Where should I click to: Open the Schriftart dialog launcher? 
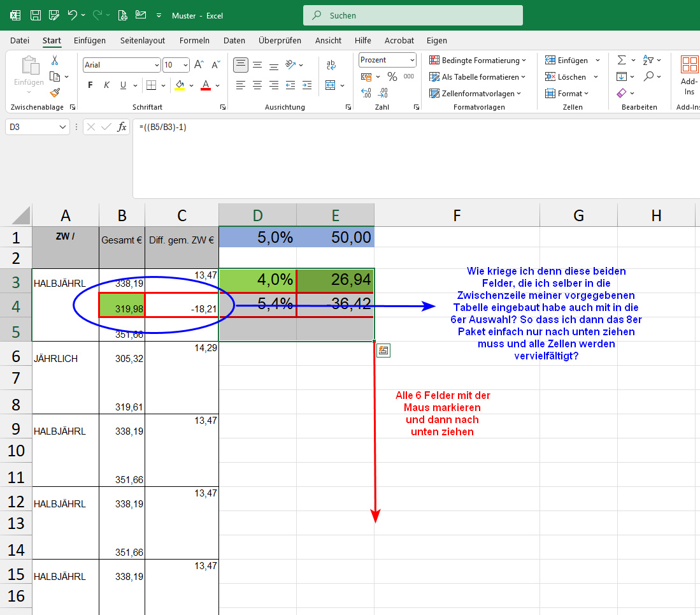(x=223, y=107)
